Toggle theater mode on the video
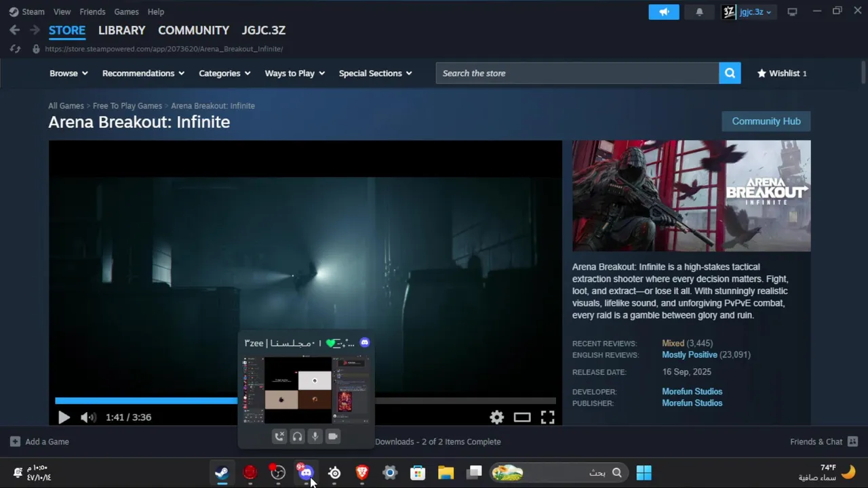868x488 pixels. (522, 418)
